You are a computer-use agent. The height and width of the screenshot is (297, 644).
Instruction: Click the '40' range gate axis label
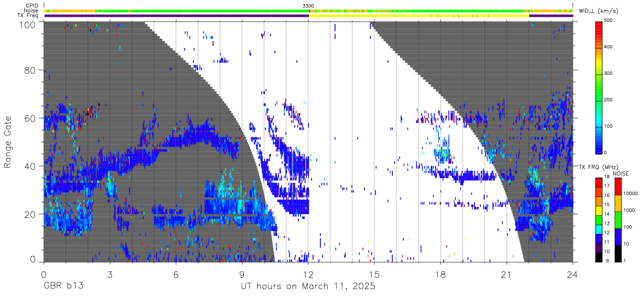pyautogui.click(x=30, y=166)
